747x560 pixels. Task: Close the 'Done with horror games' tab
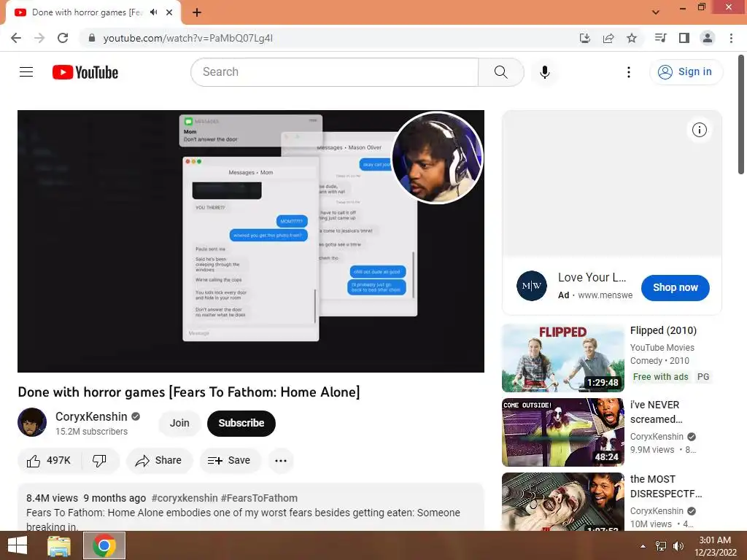[169, 12]
